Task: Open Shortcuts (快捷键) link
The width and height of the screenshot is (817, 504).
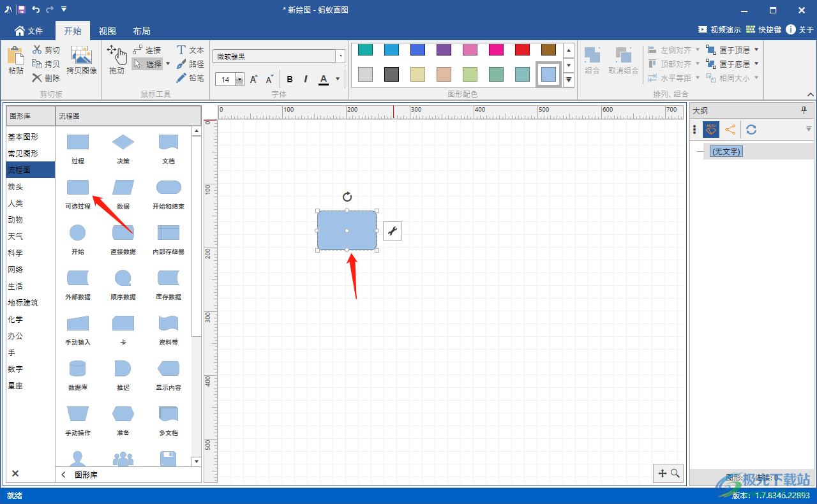Action: pyautogui.click(x=763, y=29)
